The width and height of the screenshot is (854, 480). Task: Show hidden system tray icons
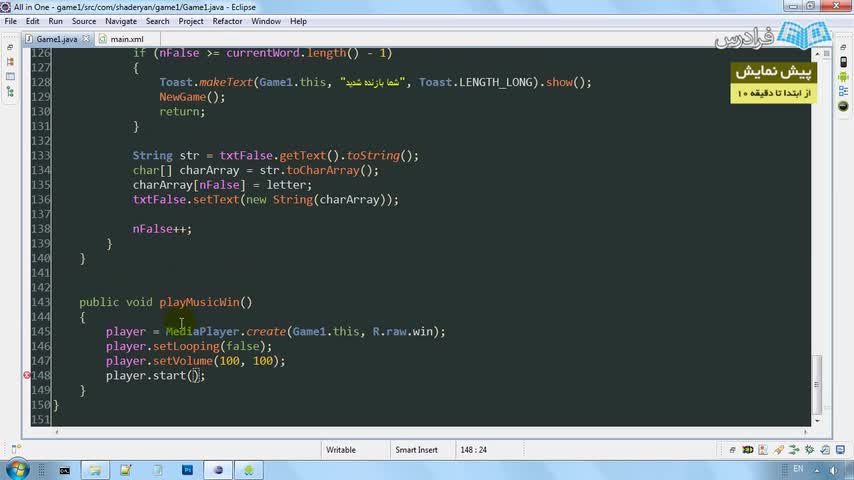pyautogui.click(x=817, y=470)
